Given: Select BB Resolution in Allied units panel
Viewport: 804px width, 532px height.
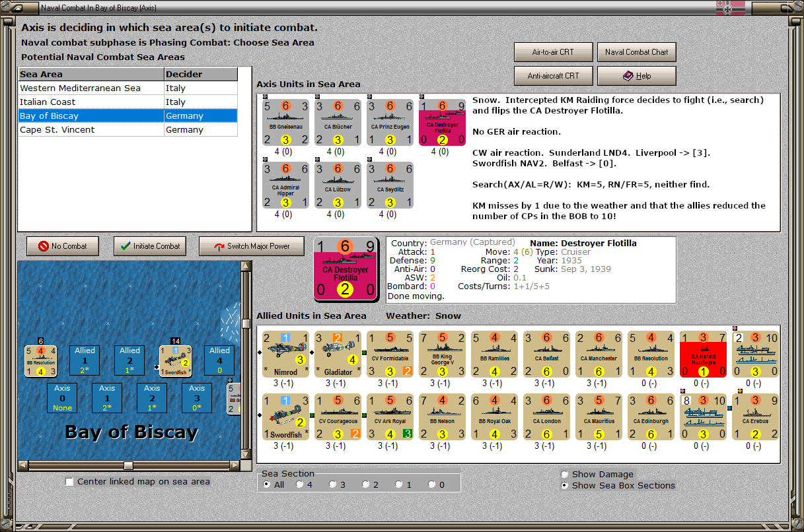Looking at the screenshot, I should pos(651,354).
